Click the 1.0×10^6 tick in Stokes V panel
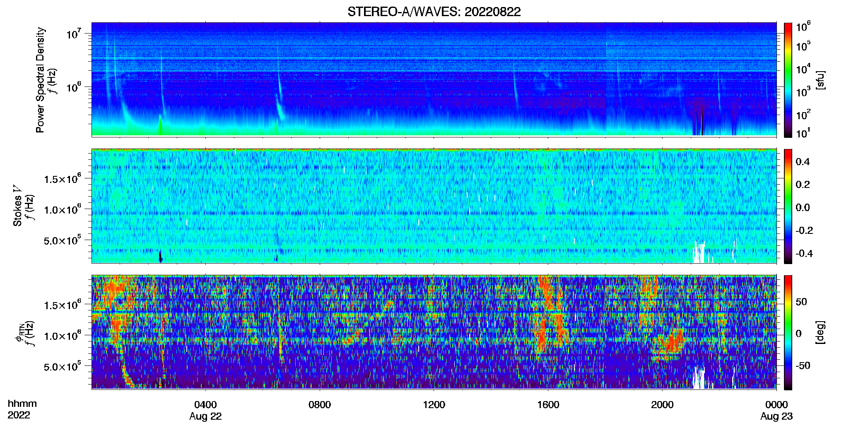 click(x=63, y=209)
